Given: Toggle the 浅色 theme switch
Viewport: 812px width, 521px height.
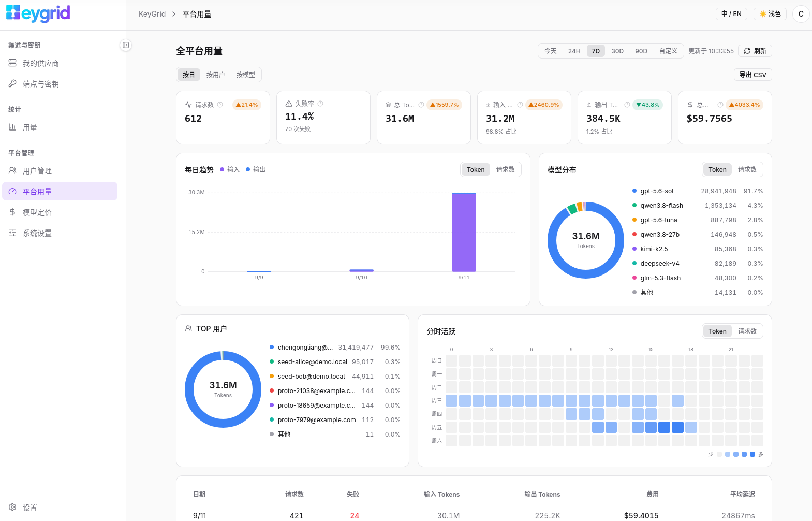Looking at the screenshot, I should pyautogui.click(x=770, y=14).
